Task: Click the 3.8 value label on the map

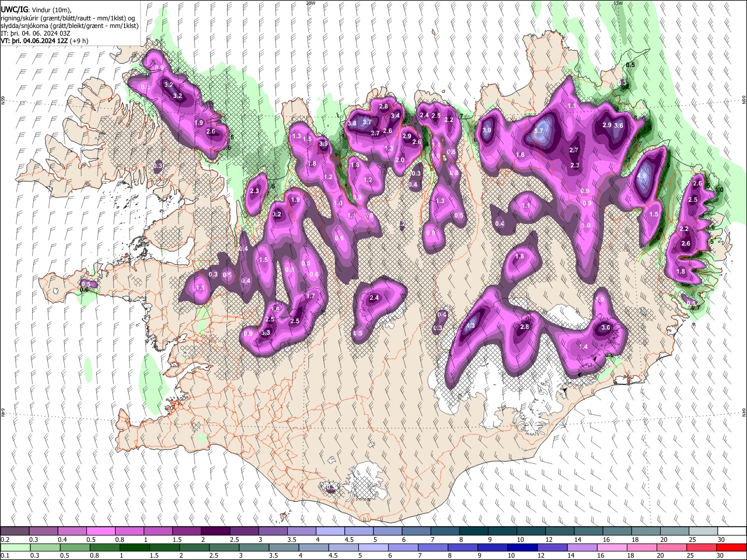Action: pyautogui.click(x=352, y=124)
